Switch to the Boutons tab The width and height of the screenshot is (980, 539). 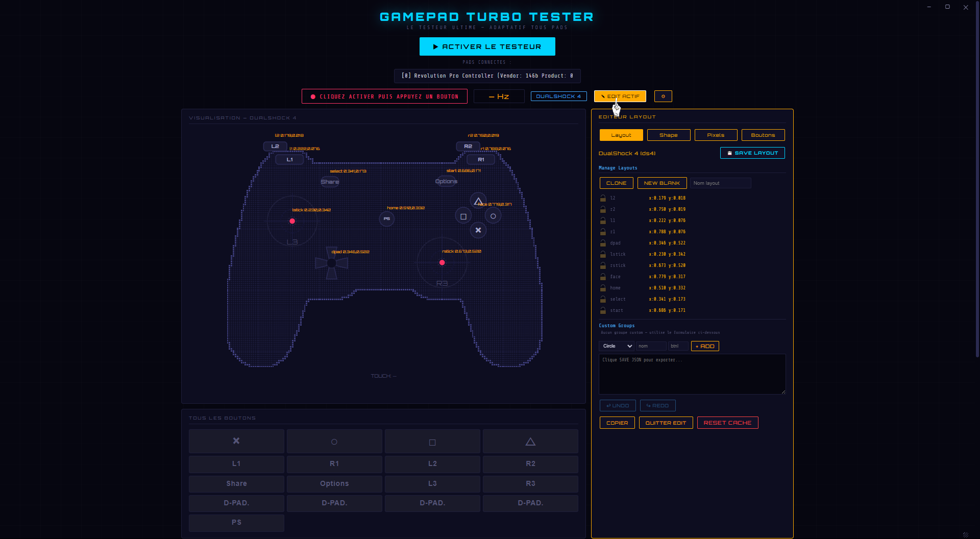click(x=763, y=135)
